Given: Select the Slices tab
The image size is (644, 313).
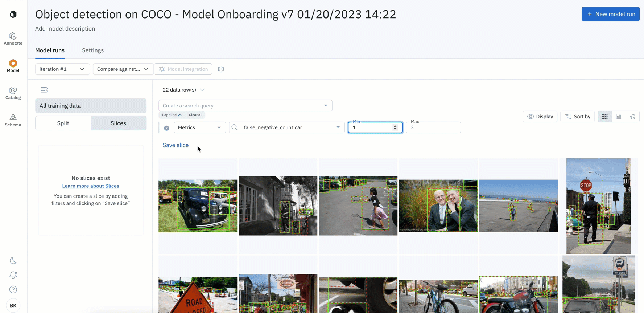Looking at the screenshot, I should pos(119,123).
